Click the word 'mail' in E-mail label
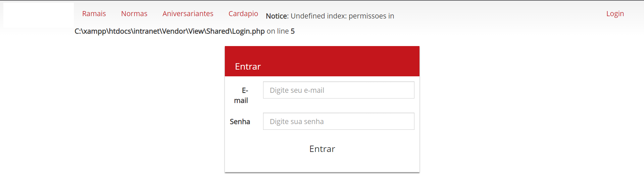The height and width of the screenshot is (195, 644). pos(241,101)
